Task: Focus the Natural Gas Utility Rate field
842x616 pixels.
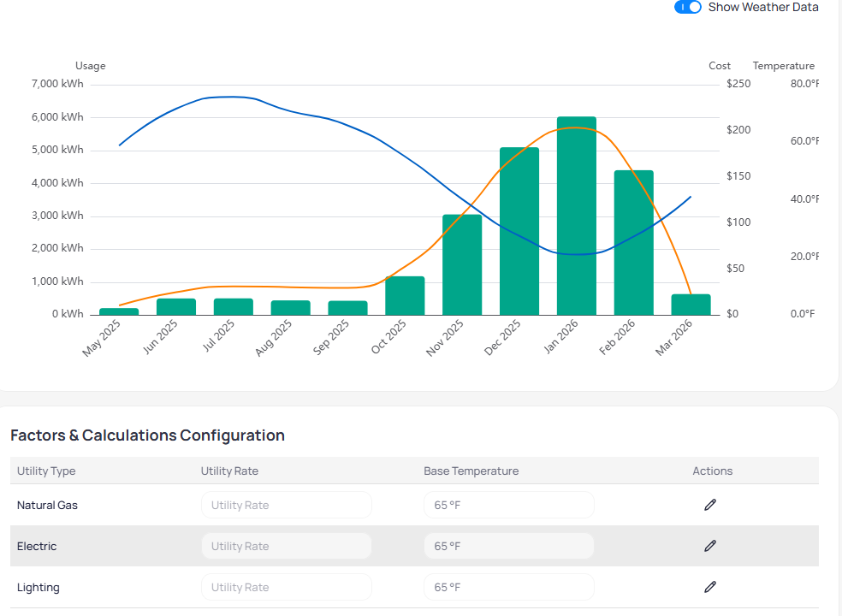Action: (x=286, y=505)
